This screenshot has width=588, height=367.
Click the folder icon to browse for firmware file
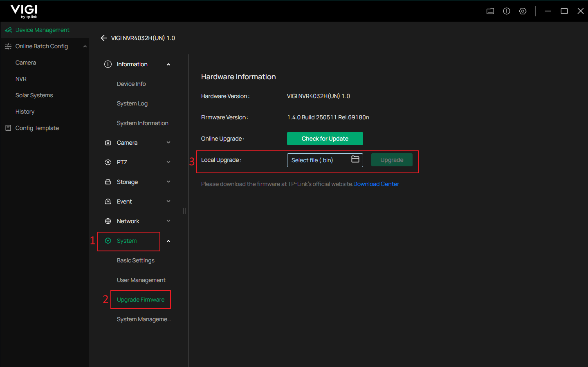point(355,160)
